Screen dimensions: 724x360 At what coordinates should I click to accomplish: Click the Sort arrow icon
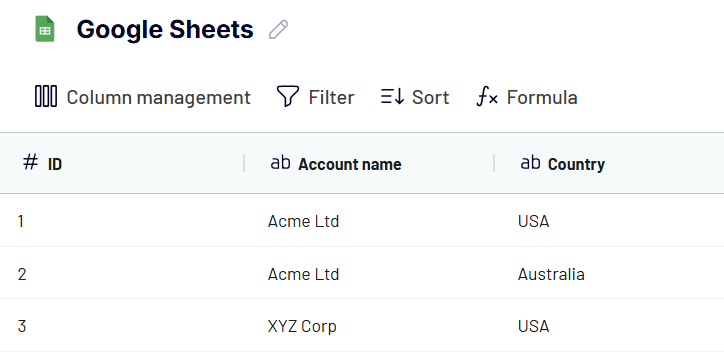point(392,97)
